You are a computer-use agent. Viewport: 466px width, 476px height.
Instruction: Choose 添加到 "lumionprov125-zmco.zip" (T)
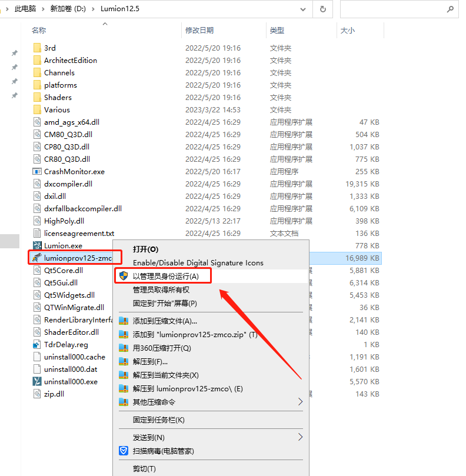tap(211, 334)
